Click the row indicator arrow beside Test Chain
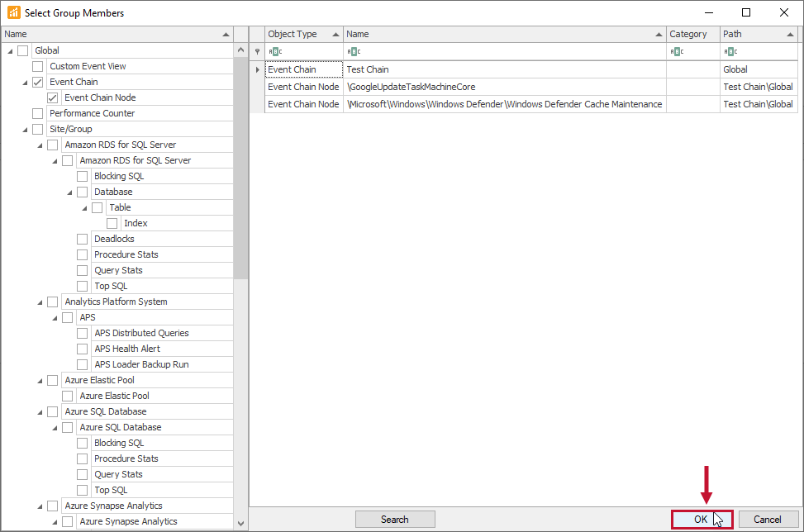 tap(257, 69)
